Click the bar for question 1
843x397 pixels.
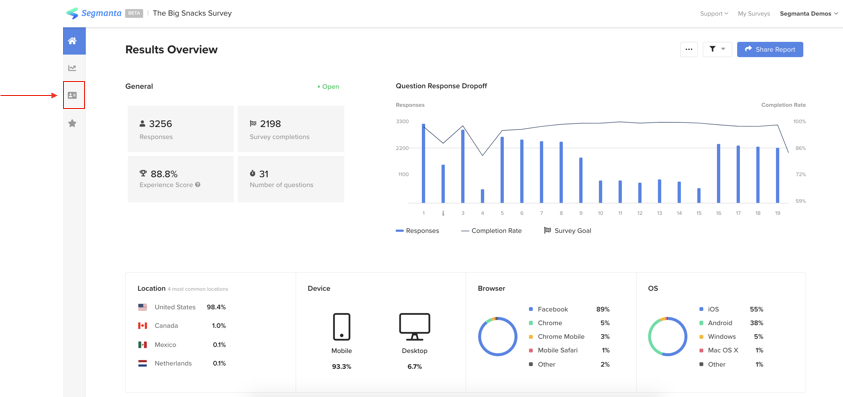tap(423, 164)
